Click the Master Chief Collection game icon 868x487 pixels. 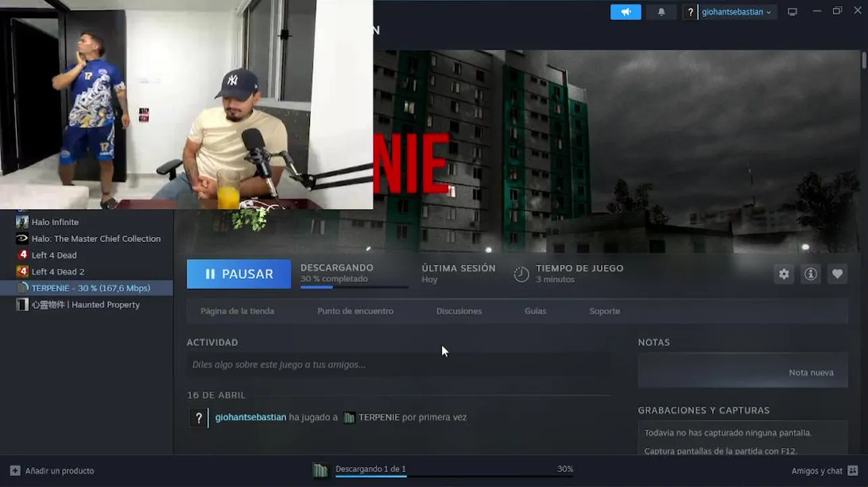click(22, 239)
